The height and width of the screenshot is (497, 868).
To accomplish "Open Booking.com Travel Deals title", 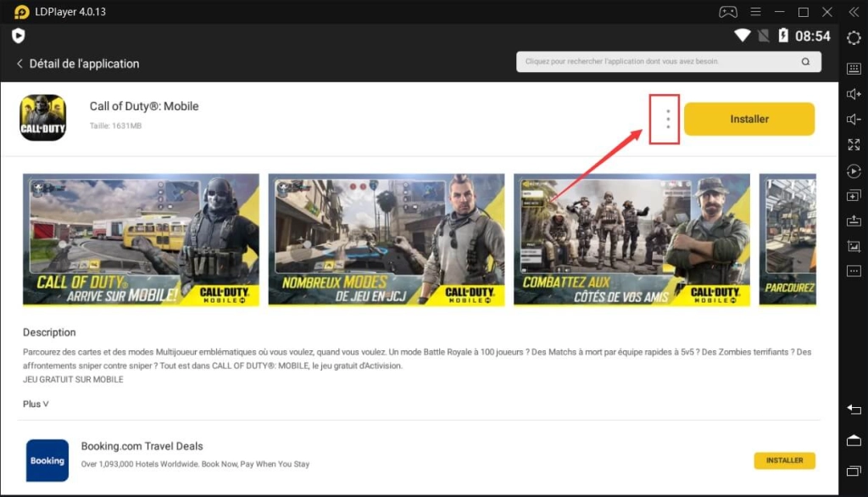I will 142,446.
